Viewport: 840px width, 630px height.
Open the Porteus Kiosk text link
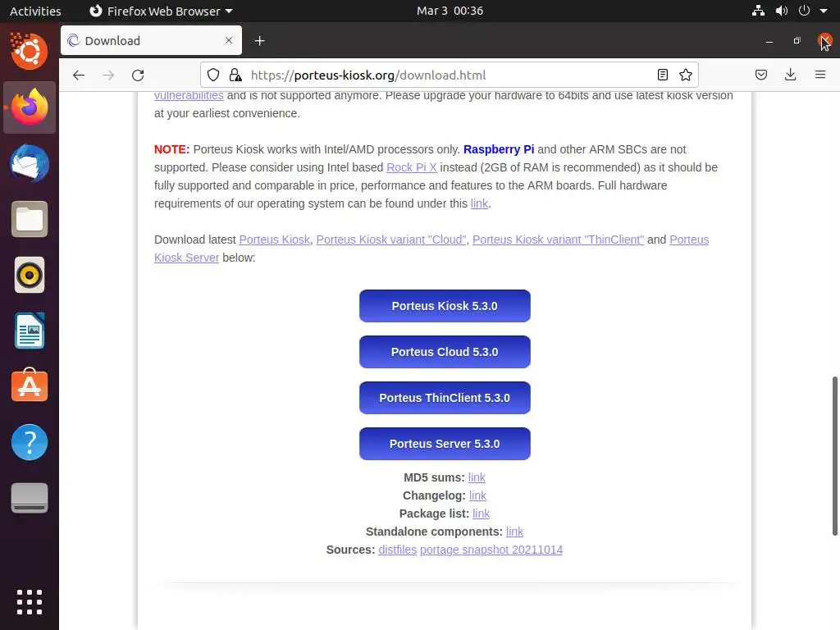pyautogui.click(x=274, y=240)
